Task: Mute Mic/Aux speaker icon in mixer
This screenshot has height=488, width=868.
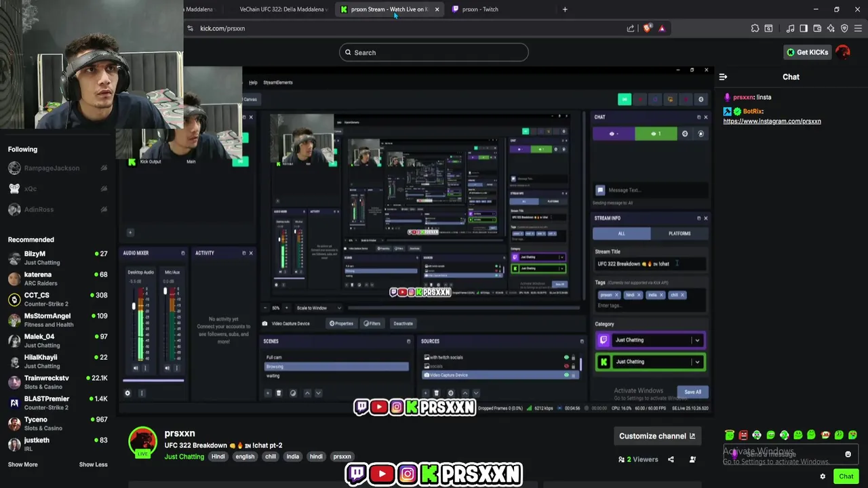Action: [x=167, y=368]
